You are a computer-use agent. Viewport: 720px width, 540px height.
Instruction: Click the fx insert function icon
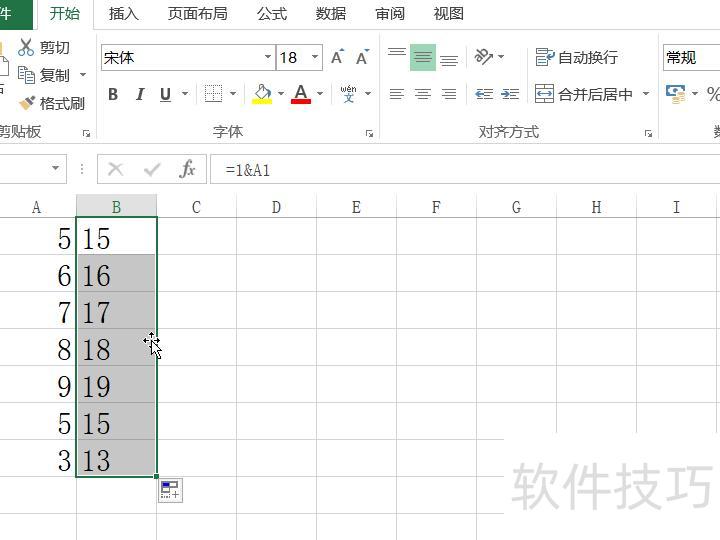[187, 169]
